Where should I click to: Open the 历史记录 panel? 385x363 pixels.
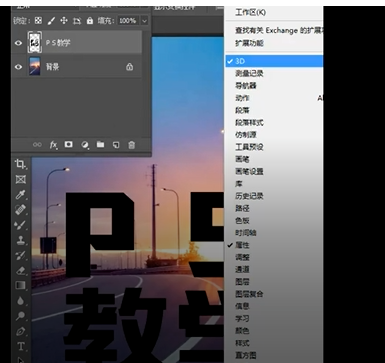274,196
